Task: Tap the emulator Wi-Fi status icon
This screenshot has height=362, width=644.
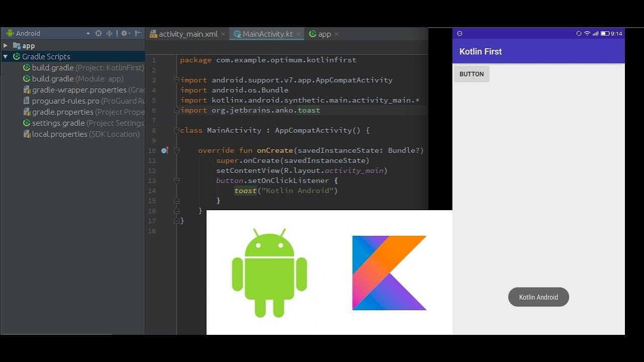Action: tap(587, 34)
